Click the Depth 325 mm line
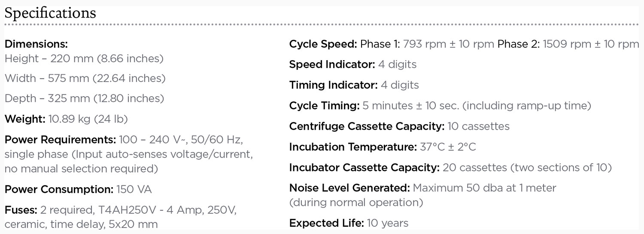Image resolution: width=644 pixels, height=234 pixels. coord(84,98)
